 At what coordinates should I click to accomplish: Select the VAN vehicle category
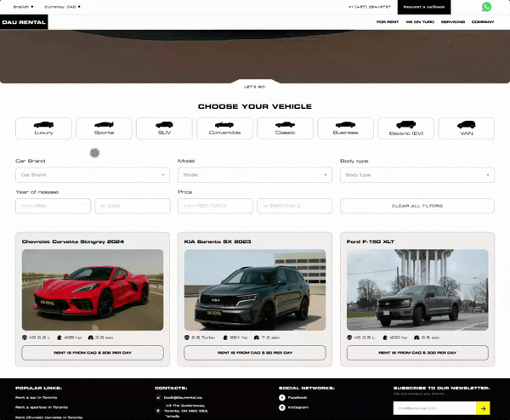pos(467,128)
